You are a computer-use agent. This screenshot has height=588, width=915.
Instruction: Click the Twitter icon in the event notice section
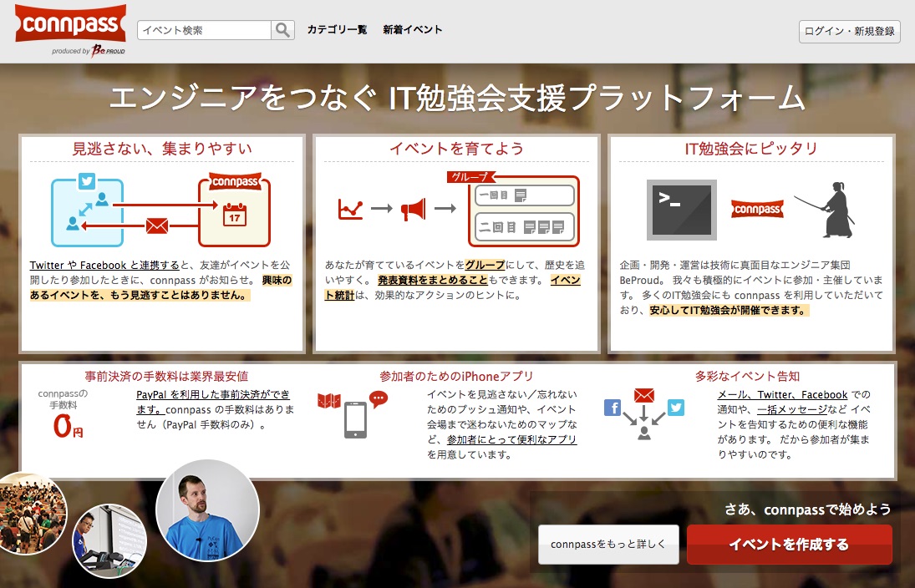[x=676, y=407]
